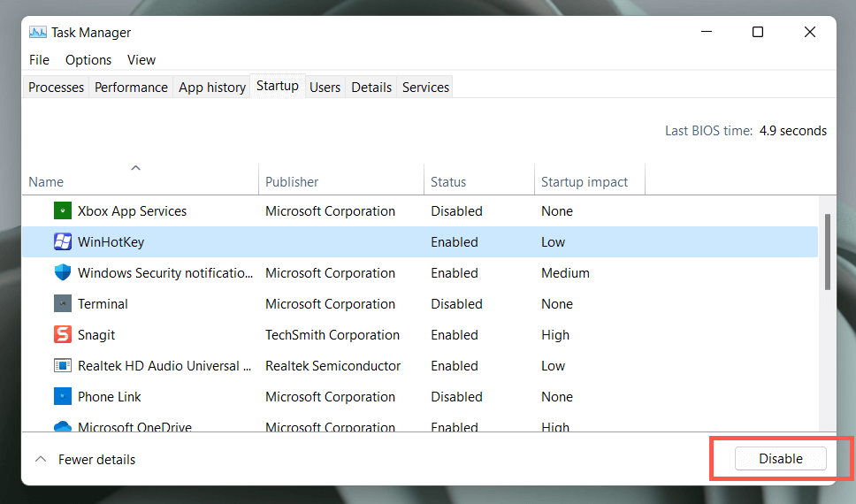The height and width of the screenshot is (504, 856).
Task: Click the Phone Link app icon
Action: tap(62, 397)
